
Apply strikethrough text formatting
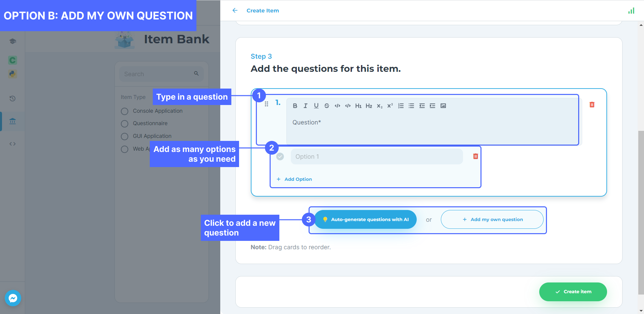[x=326, y=106]
